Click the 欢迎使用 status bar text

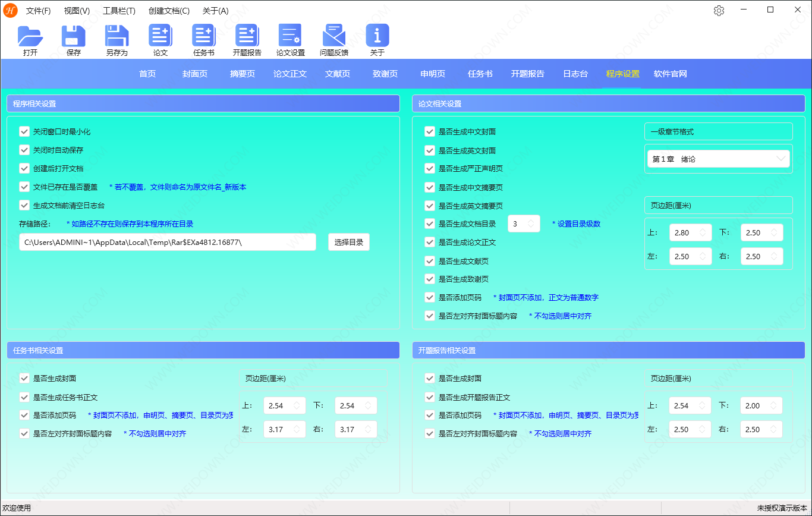tap(17, 508)
